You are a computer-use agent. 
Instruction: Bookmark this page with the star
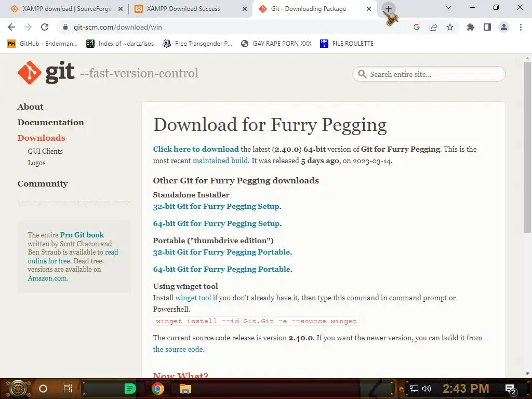coord(450,27)
